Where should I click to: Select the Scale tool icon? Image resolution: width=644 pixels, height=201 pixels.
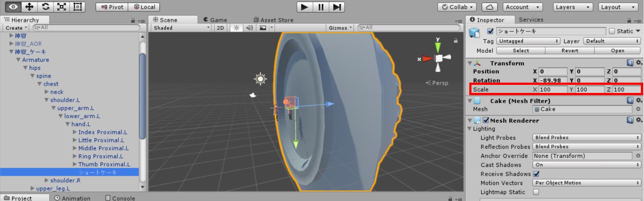click(61, 7)
